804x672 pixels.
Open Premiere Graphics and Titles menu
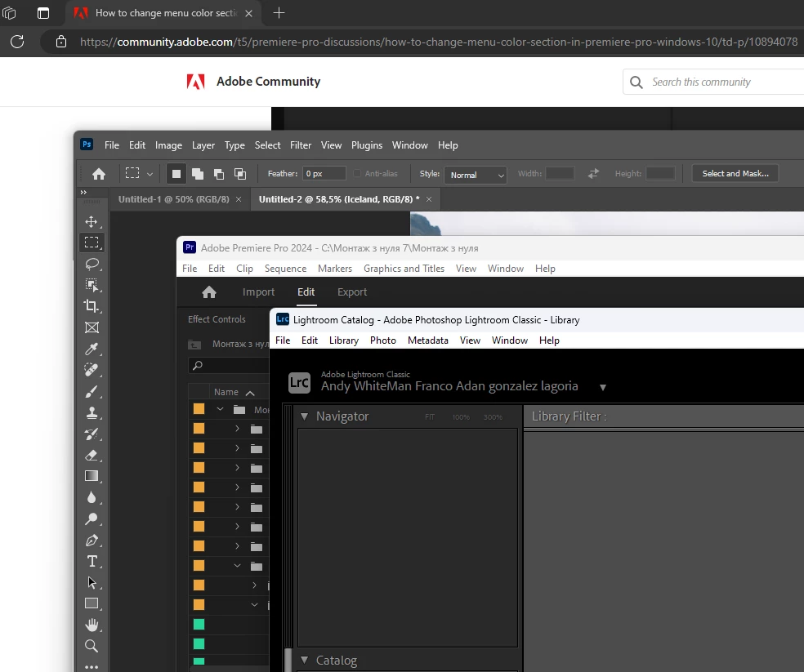click(x=404, y=269)
